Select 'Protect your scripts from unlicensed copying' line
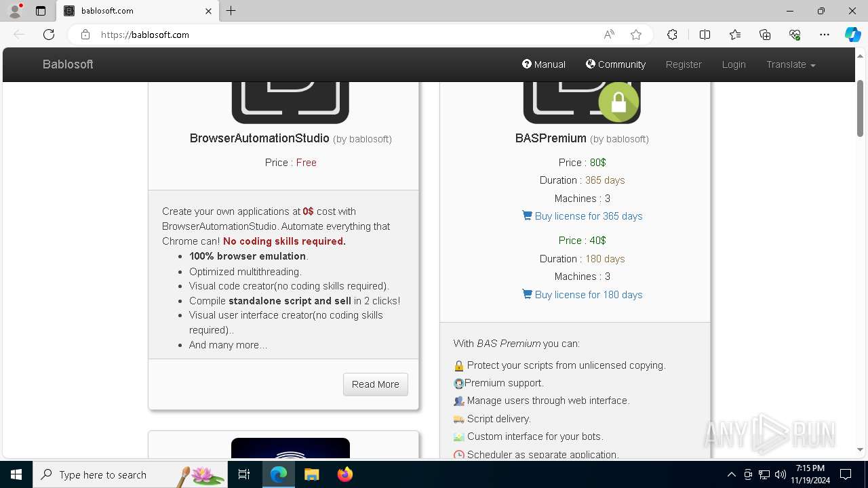The width and height of the screenshot is (868, 488). tap(560, 365)
